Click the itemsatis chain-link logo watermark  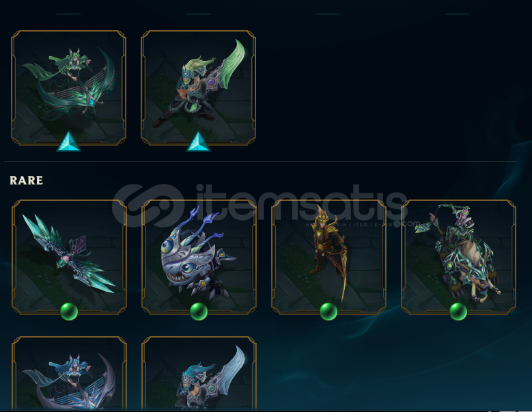click(x=148, y=206)
